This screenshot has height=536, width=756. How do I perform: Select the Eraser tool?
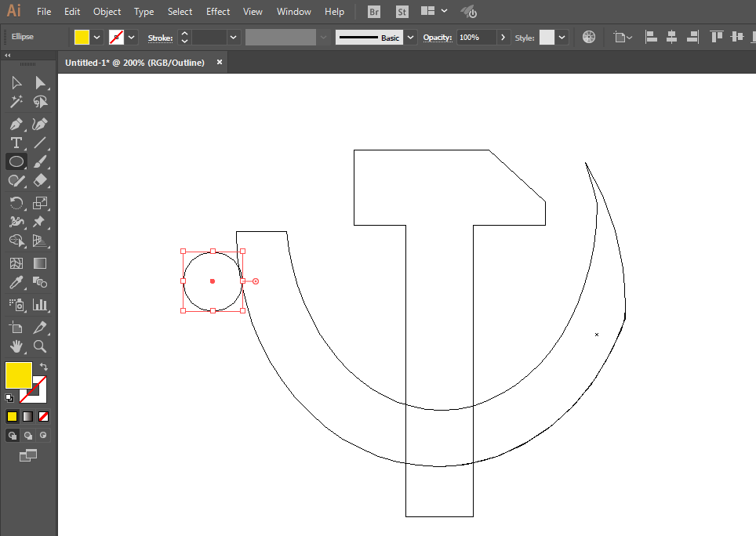point(40,180)
